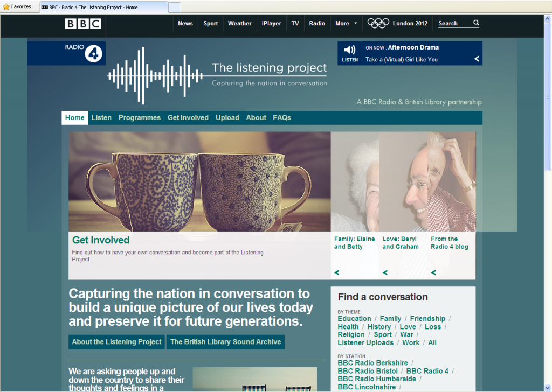
Task: Filter conversations by Family theme
Action: [390, 319]
